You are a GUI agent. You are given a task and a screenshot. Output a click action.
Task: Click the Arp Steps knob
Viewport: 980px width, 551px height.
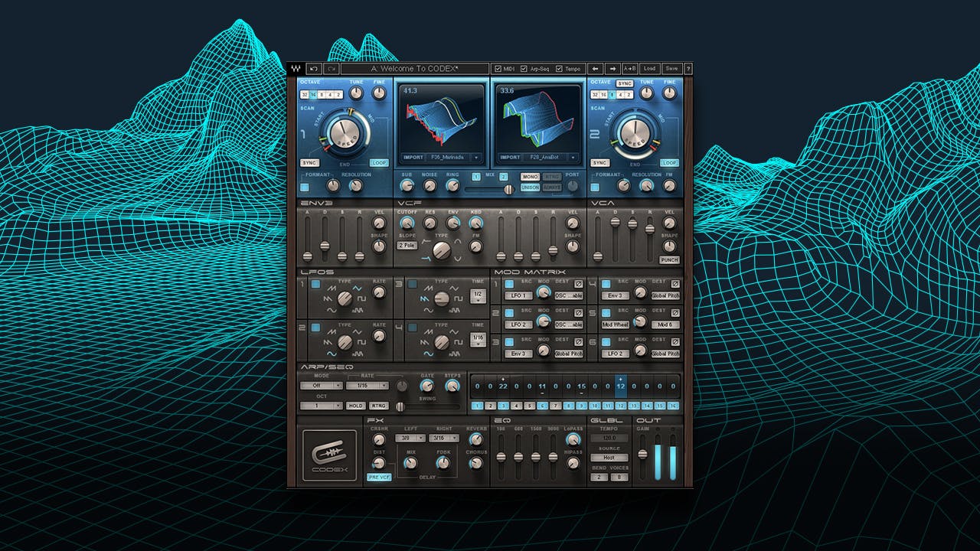[x=452, y=386]
